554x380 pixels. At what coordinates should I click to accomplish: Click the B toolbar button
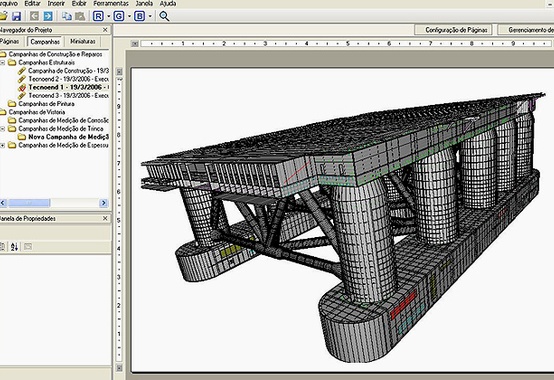tap(140, 16)
